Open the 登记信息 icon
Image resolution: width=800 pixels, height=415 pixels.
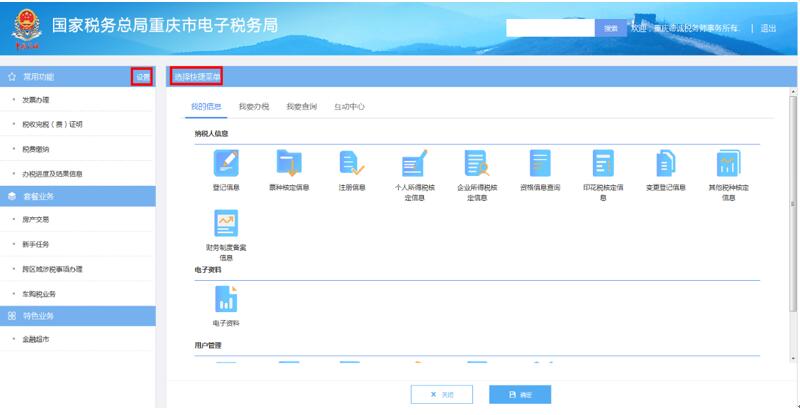tap(226, 163)
